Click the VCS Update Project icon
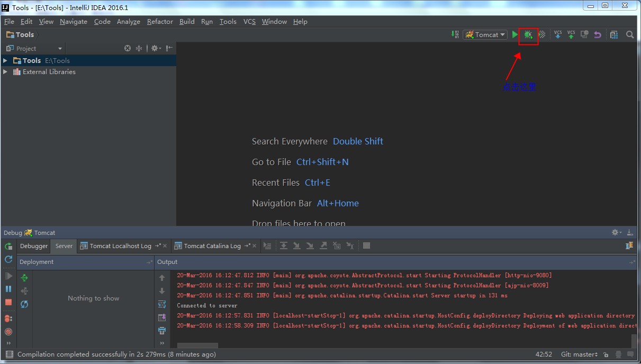Viewport: 641px width, 364px height. pos(558,34)
